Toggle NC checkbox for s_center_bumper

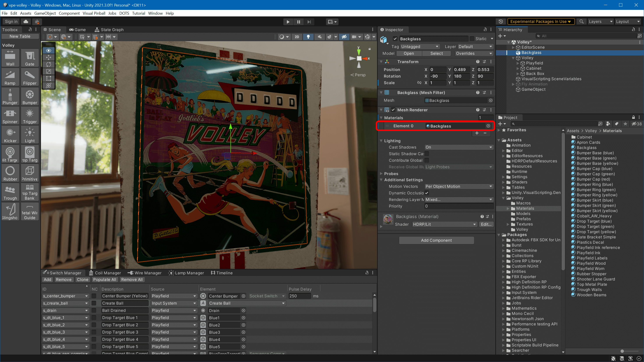point(94,296)
